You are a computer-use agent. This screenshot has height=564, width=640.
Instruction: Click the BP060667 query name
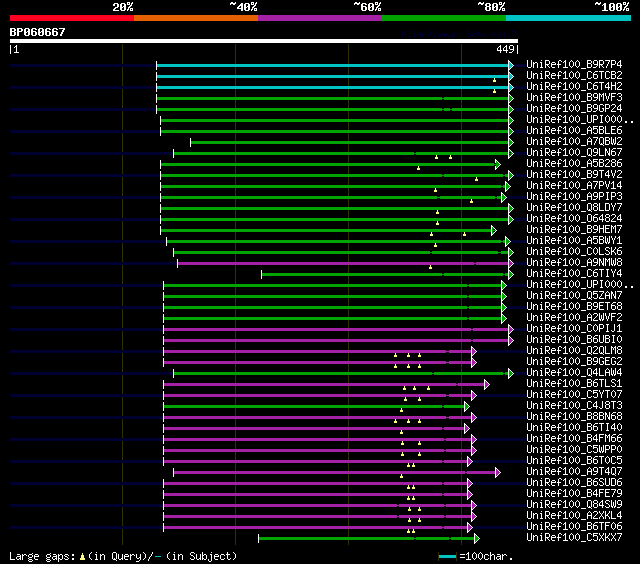(37, 32)
